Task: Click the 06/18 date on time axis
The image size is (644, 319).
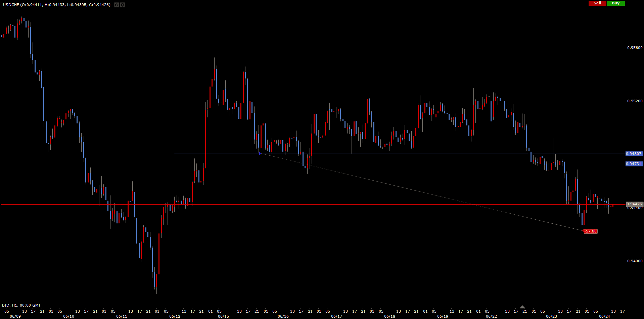Action: tap(389, 316)
